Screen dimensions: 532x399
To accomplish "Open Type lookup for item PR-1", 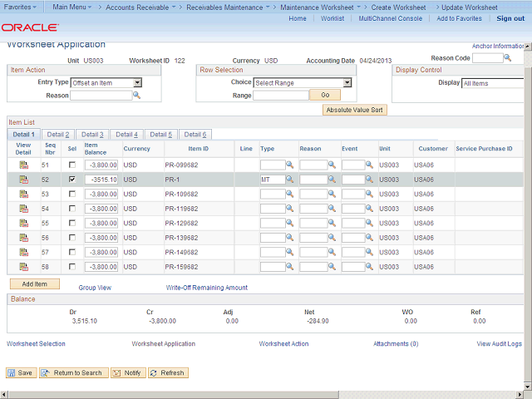I will (x=290, y=180).
